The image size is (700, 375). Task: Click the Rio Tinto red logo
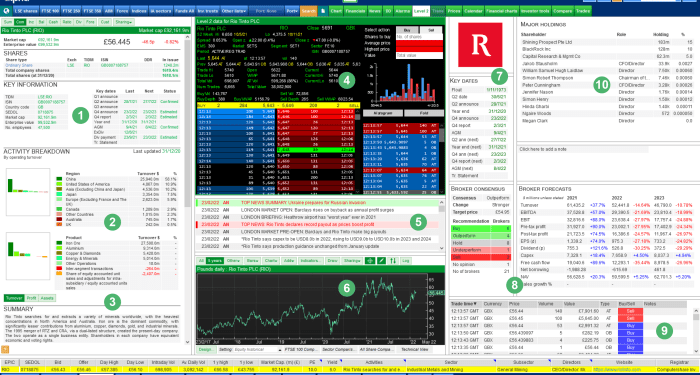tap(481, 45)
